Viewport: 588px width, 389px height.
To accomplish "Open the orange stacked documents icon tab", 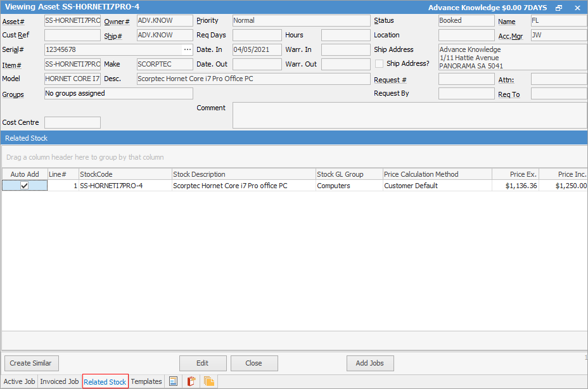I will coord(209,381).
